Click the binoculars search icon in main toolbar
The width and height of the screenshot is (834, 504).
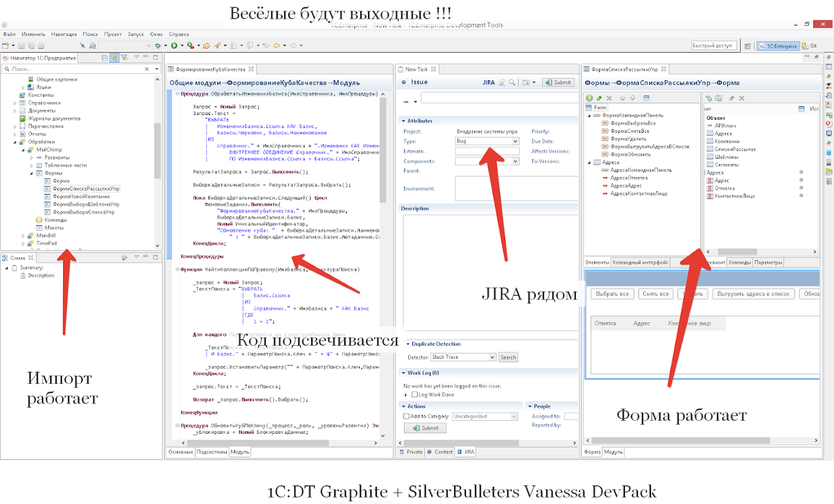pyautogui.click(x=93, y=45)
